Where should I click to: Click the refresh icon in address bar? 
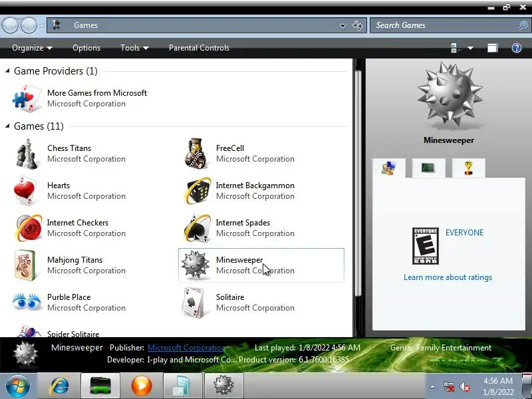point(358,25)
